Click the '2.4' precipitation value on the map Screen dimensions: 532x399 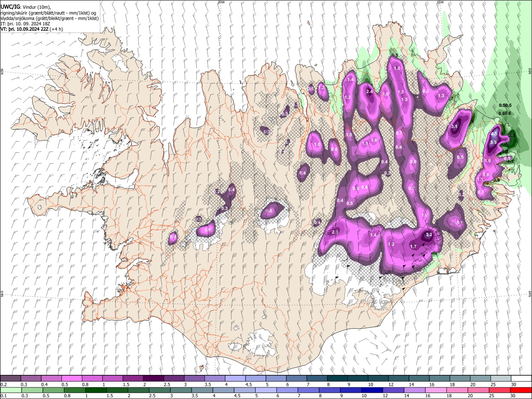pos(369,91)
